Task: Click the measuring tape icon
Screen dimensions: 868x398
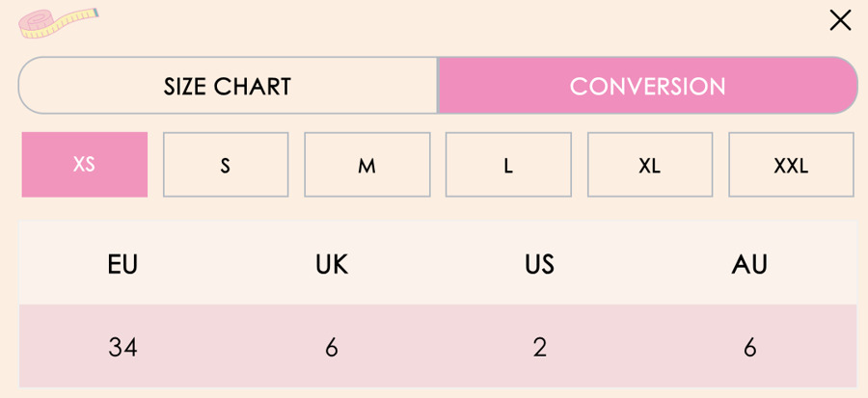Action: 60,22
